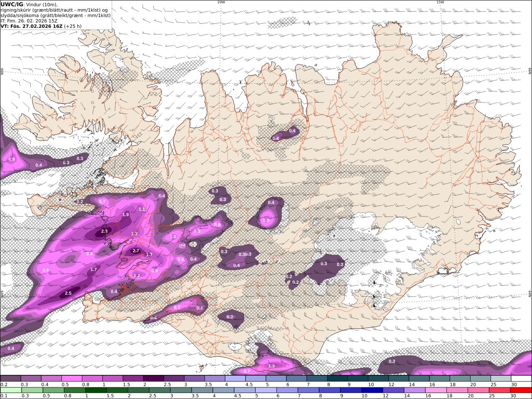Pick the dark teal upper-scale swatch at 8
The image size is (532, 399).
click(x=337, y=379)
